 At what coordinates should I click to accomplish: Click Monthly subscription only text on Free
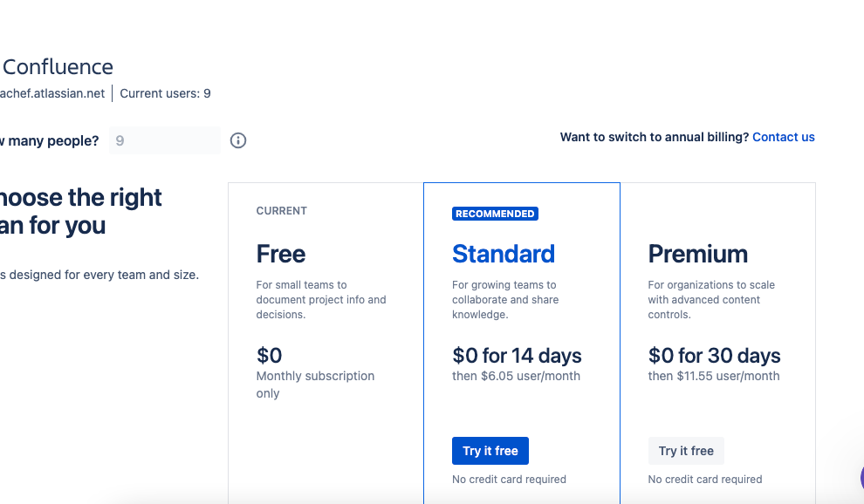[x=315, y=385]
